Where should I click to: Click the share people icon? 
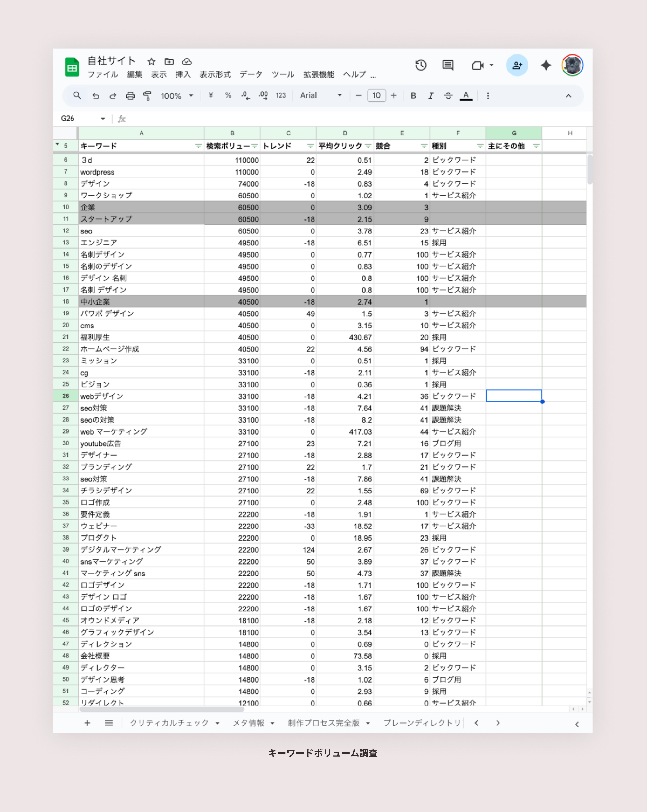[517, 65]
